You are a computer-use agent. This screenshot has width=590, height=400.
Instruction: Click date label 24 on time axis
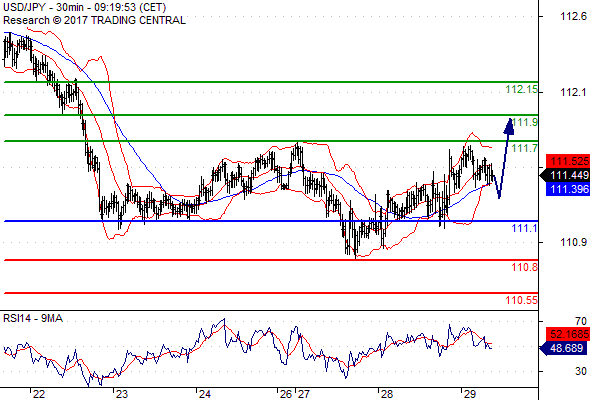[205, 394]
